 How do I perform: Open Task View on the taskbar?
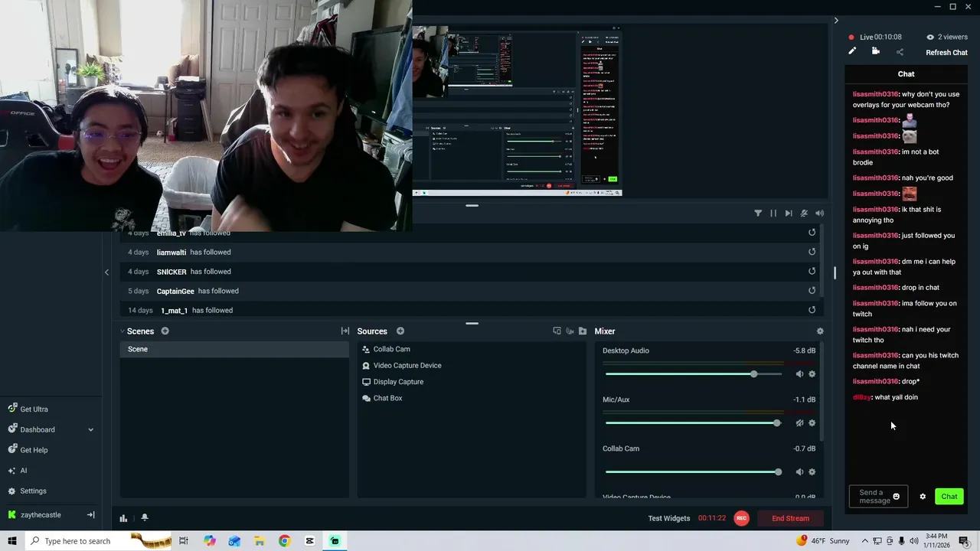point(184,541)
